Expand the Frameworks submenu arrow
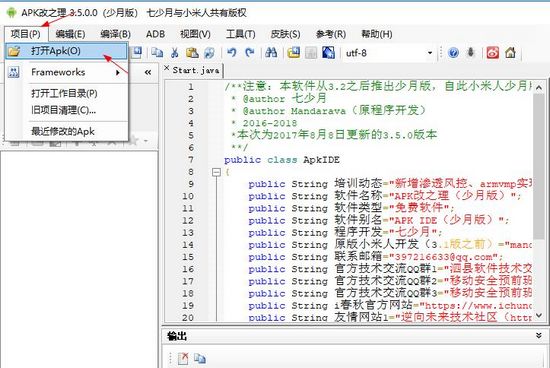The image size is (550, 368). [x=118, y=73]
